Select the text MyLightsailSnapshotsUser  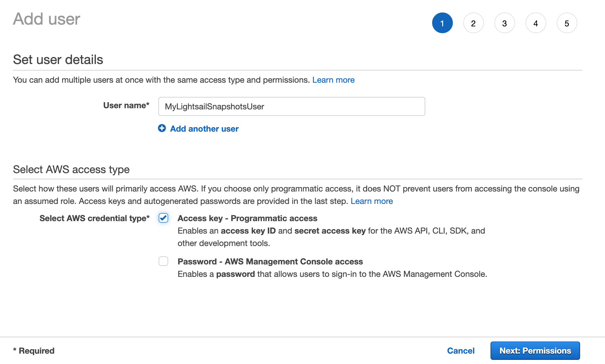[214, 106]
